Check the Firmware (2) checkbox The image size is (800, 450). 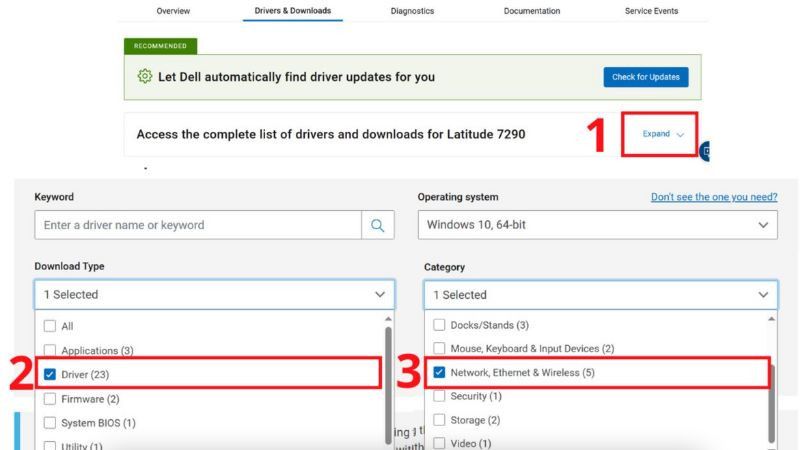(49, 398)
